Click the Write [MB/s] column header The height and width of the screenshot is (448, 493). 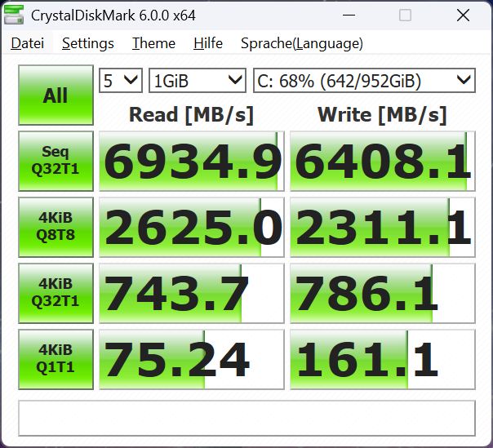(x=382, y=115)
